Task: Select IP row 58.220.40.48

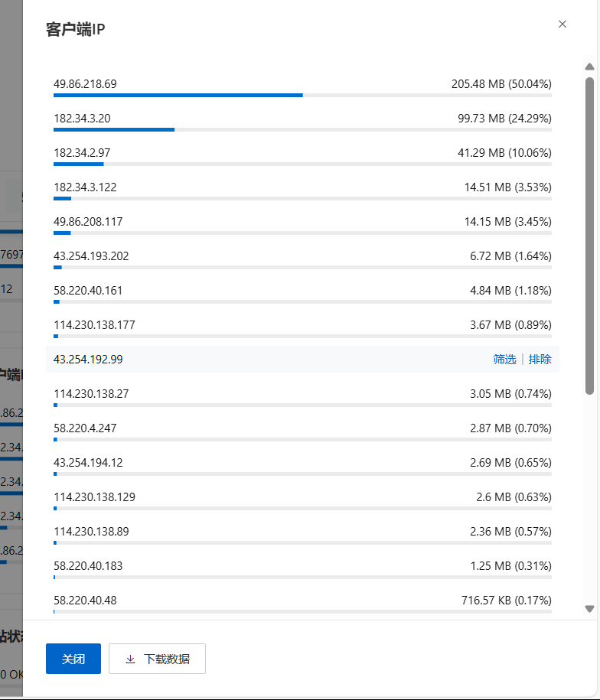Action: (303, 603)
